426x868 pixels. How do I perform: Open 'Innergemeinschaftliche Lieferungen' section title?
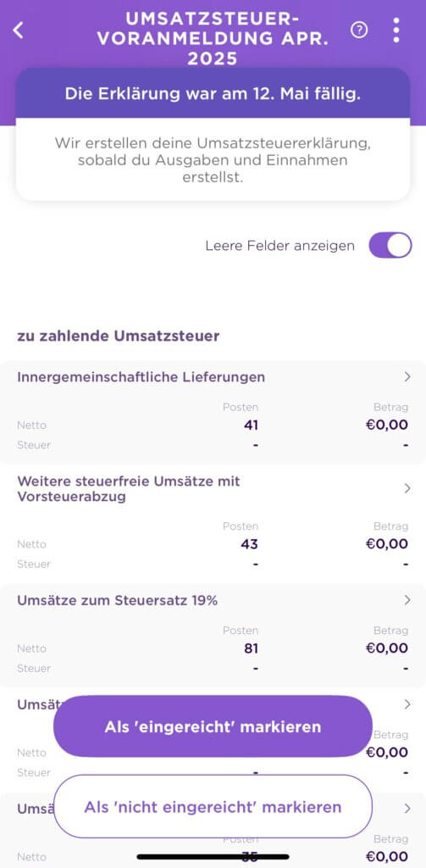pos(141,377)
